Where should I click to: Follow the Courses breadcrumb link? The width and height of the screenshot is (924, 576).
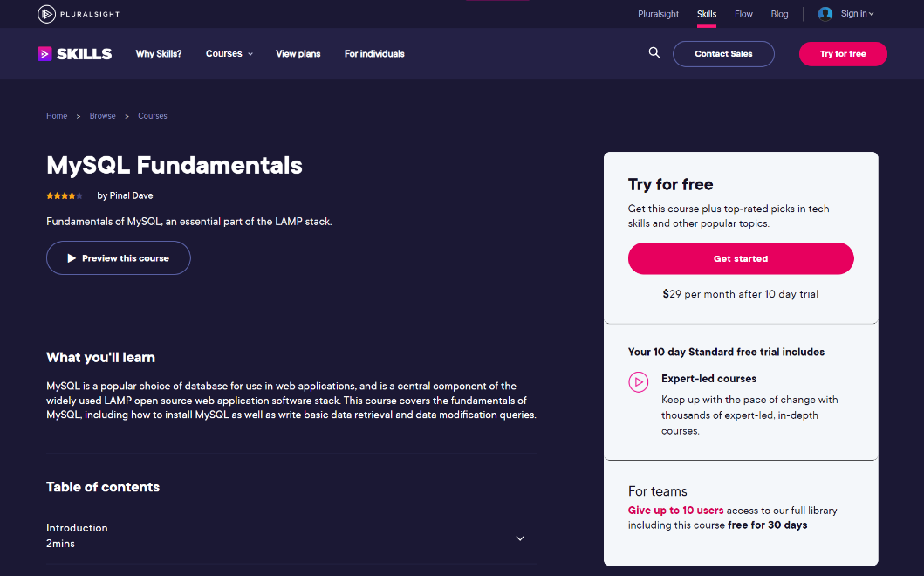(153, 116)
